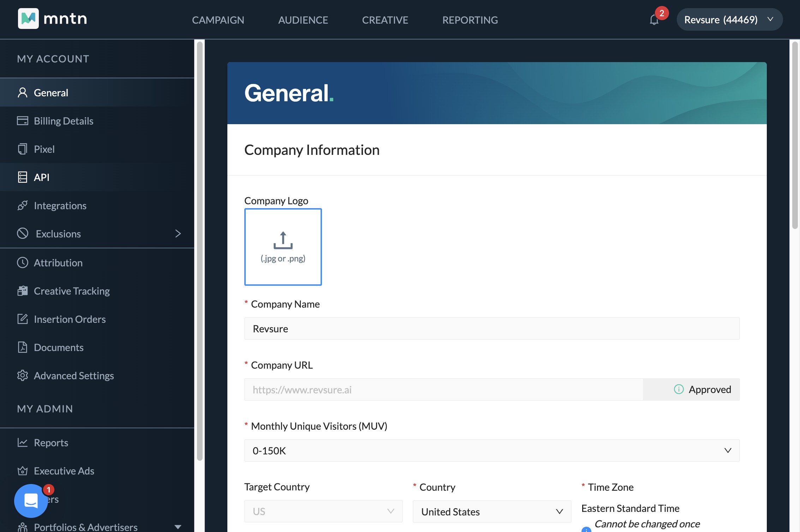
Task: Open the notifications bell icon
Action: pyautogui.click(x=654, y=20)
